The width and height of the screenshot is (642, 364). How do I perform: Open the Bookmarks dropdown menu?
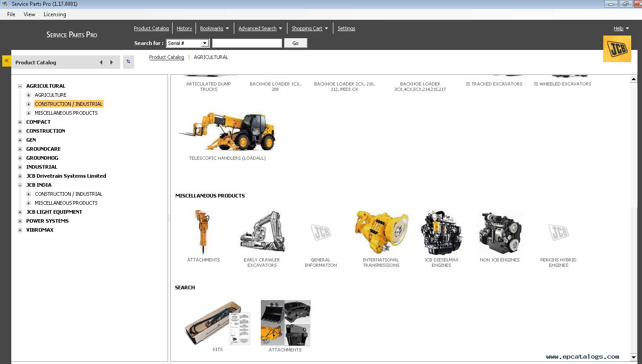click(214, 28)
